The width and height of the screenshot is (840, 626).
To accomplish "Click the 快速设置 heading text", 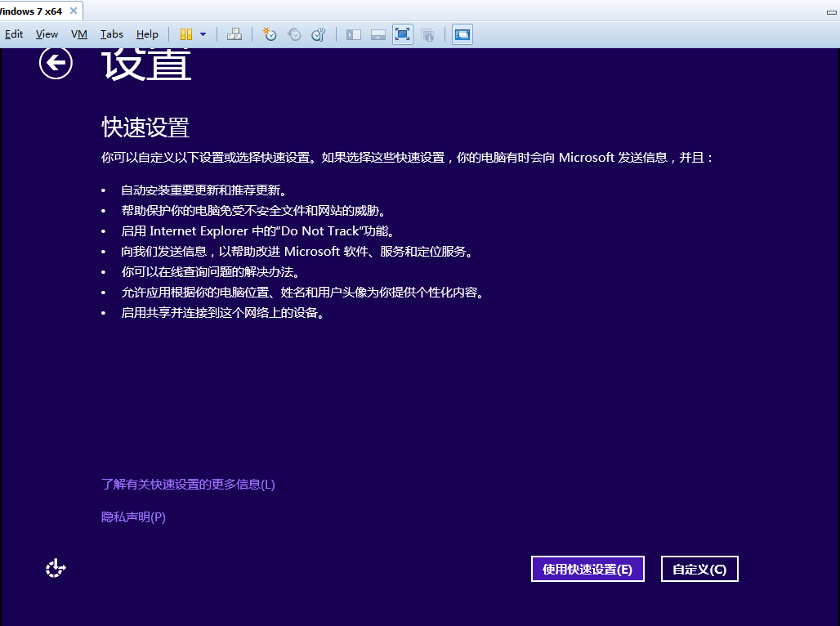I will (145, 127).
